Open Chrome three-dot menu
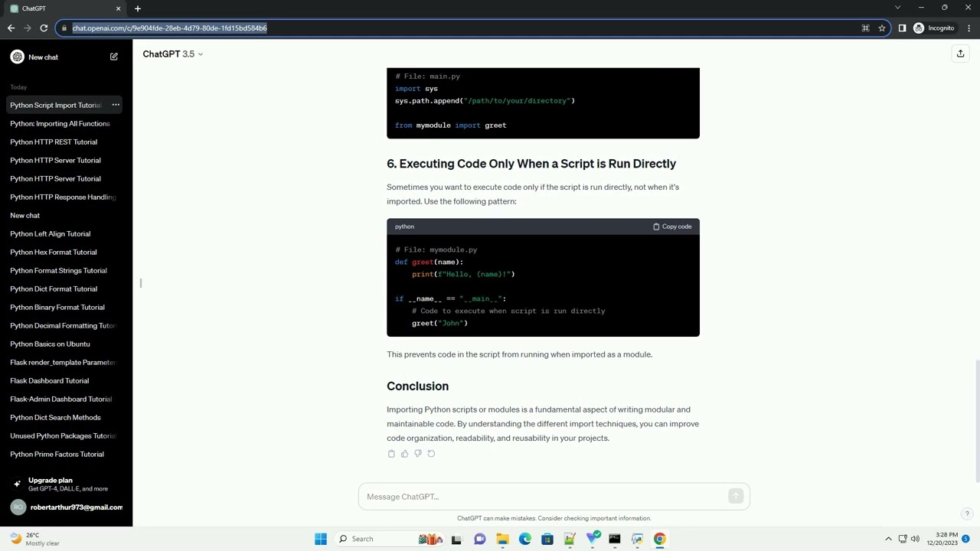Image resolution: width=980 pixels, height=551 pixels. click(969, 28)
